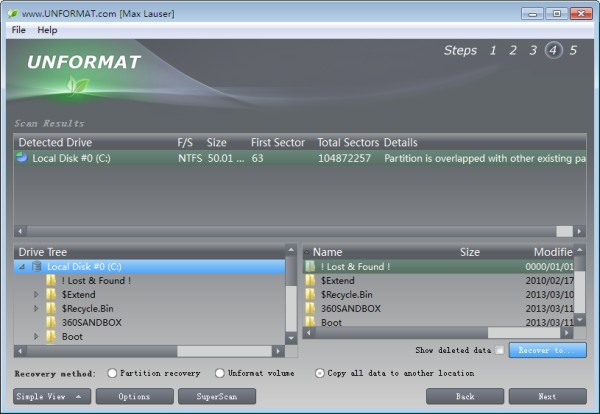Start SuperScan

tap(217, 396)
